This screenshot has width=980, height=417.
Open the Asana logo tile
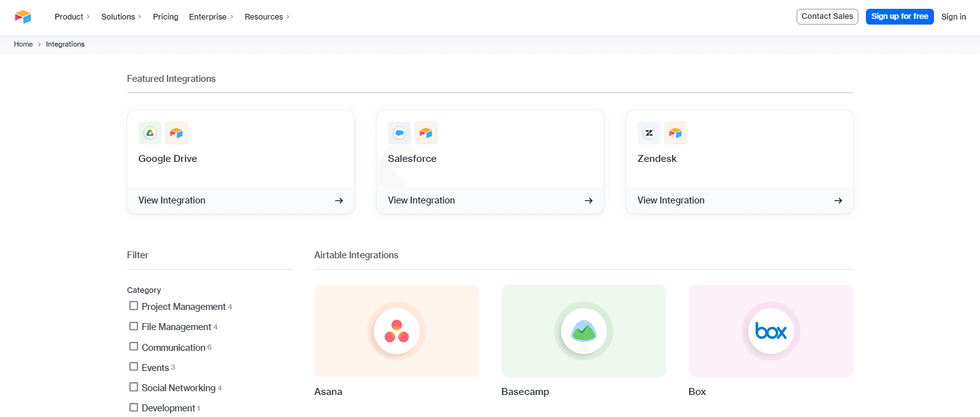tap(396, 331)
